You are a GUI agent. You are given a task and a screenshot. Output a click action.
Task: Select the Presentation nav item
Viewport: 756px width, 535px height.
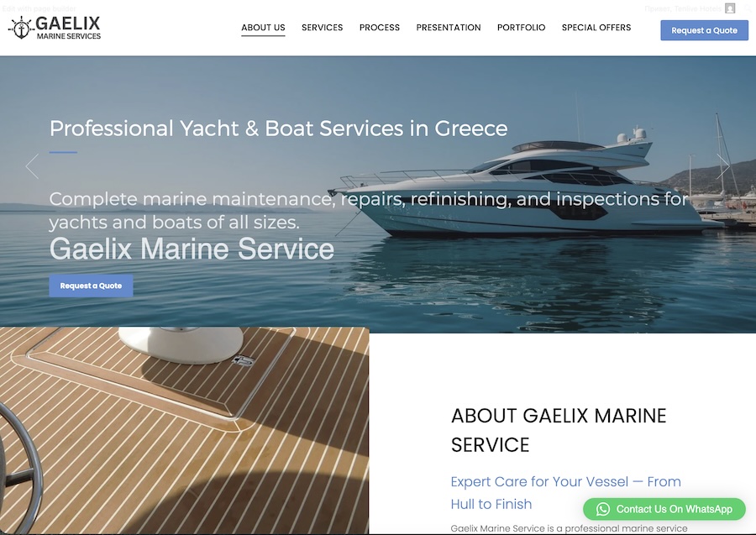tap(449, 28)
